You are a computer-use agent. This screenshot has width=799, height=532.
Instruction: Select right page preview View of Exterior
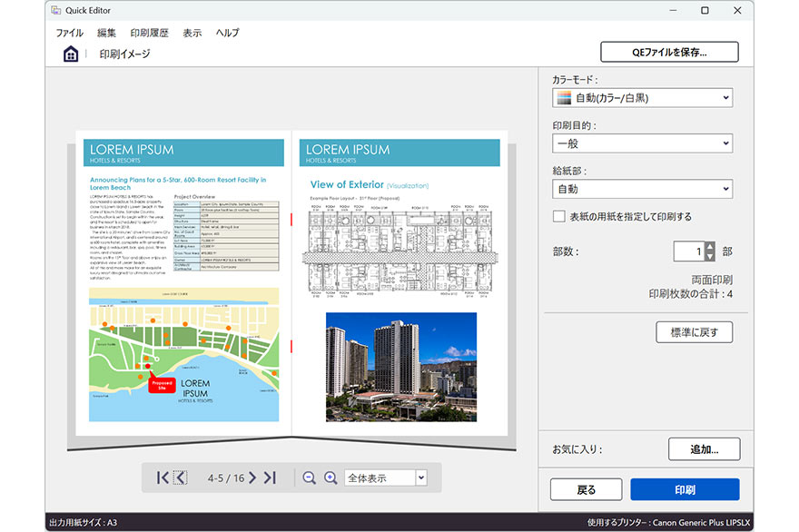pyautogui.click(x=400, y=283)
